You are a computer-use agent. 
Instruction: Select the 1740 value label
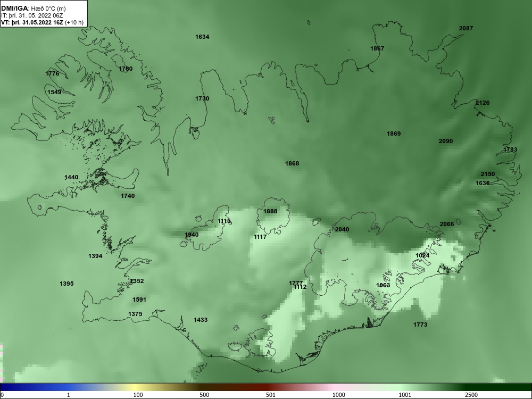pyautogui.click(x=128, y=196)
